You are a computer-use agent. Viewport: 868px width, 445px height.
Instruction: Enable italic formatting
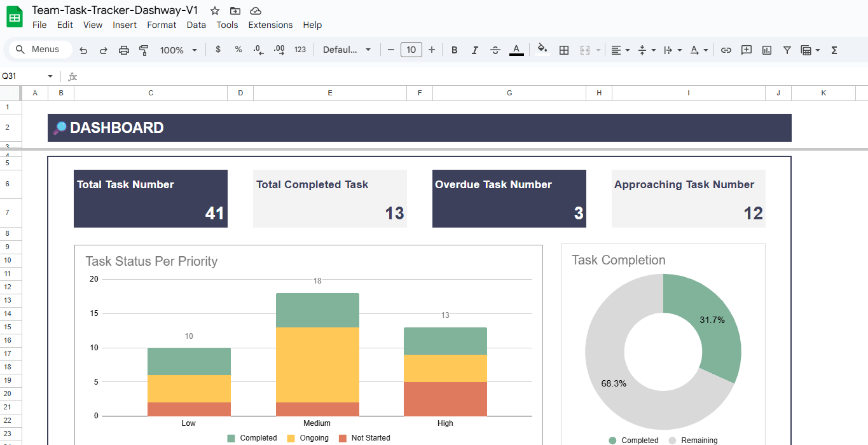click(474, 50)
